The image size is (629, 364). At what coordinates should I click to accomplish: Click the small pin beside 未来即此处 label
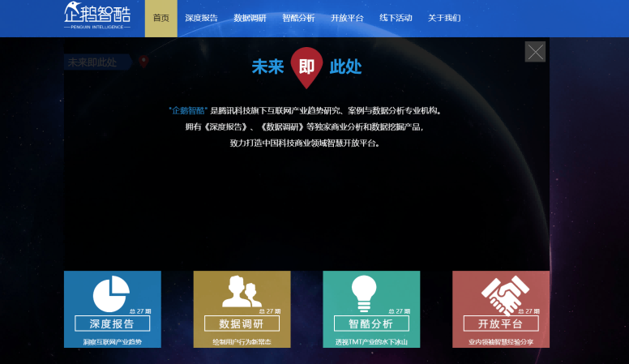pyautogui.click(x=143, y=62)
